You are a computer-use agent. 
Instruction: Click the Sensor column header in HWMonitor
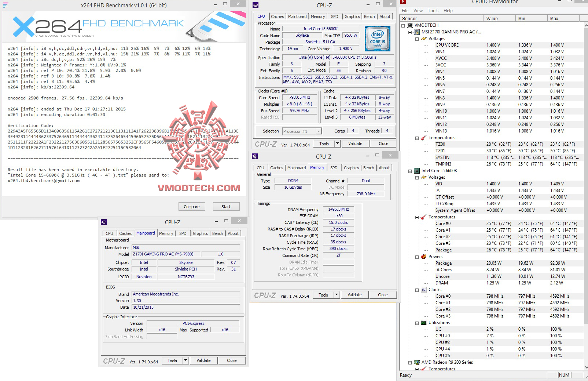(442, 18)
